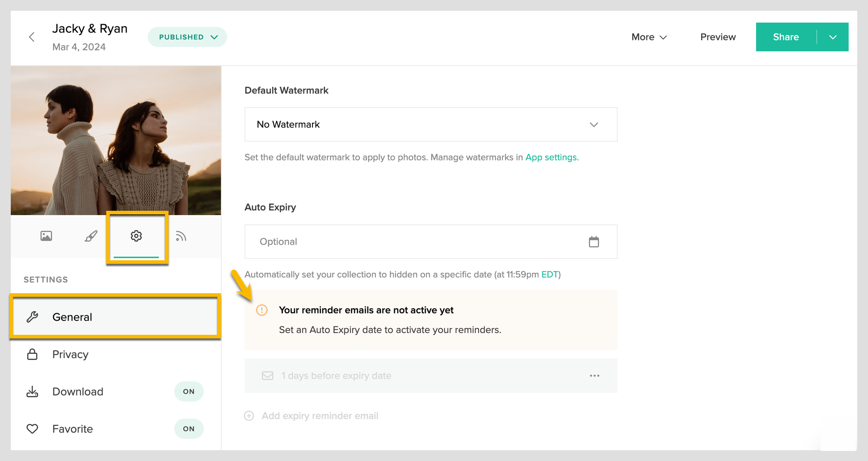Open the Privacy settings section

coord(70,354)
